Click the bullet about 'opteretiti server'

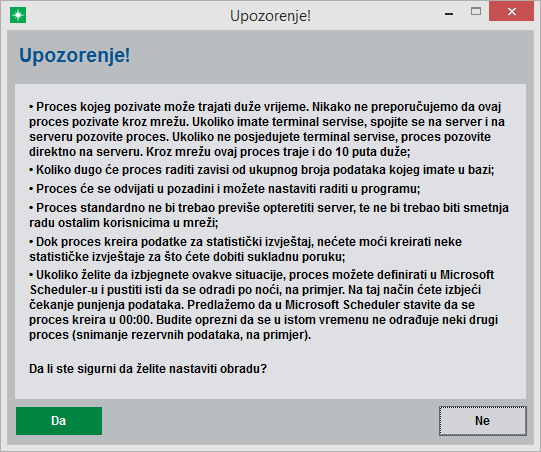point(269,215)
